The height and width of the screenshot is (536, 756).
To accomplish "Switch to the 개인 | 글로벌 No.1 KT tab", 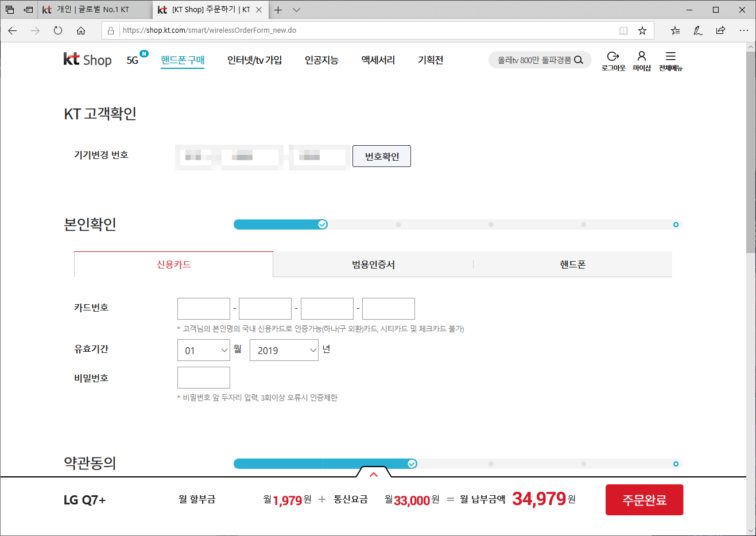I will click(x=93, y=10).
